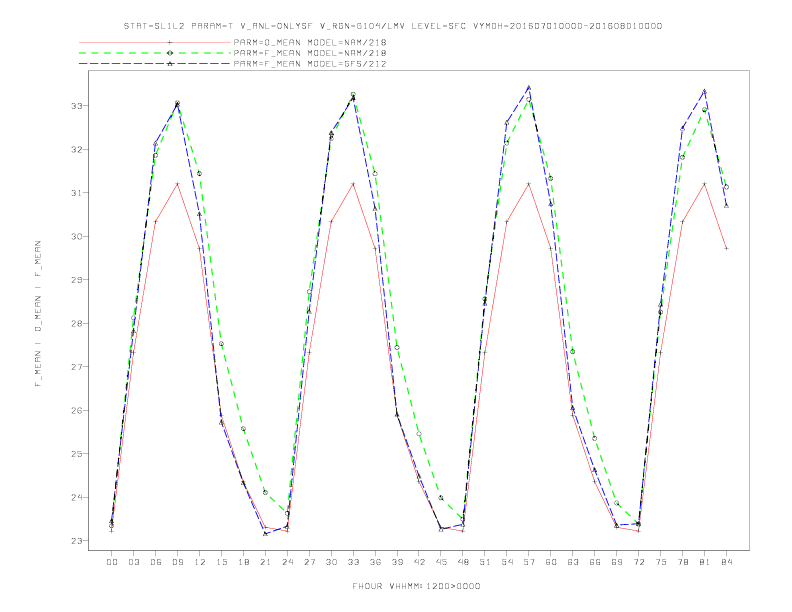Click x-axis tick label 75
The image size is (792, 612).
[661, 562]
